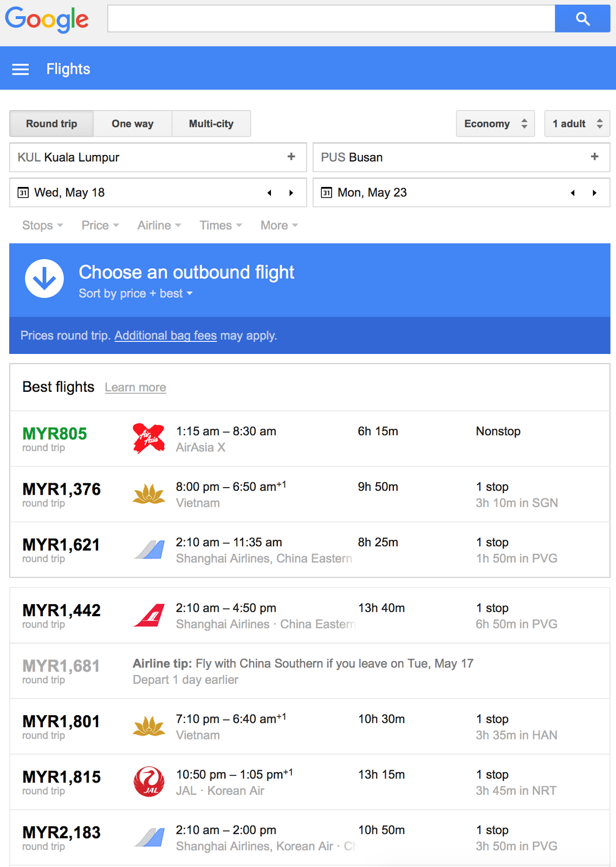Click the Vietnam Airlines lotus logo

[148, 494]
